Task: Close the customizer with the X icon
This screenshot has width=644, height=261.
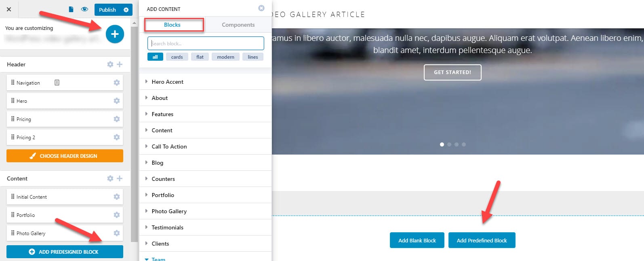Action: 9,9
